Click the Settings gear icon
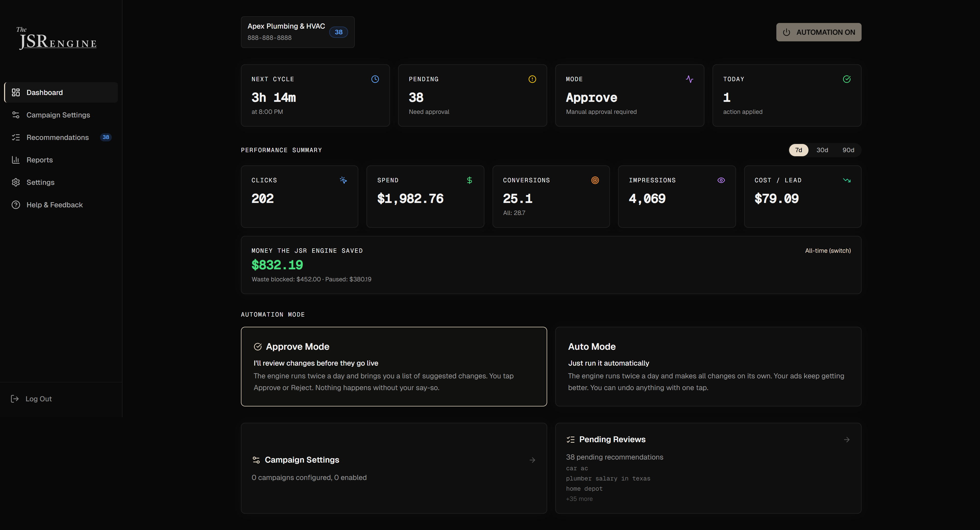980x530 pixels. click(x=16, y=182)
